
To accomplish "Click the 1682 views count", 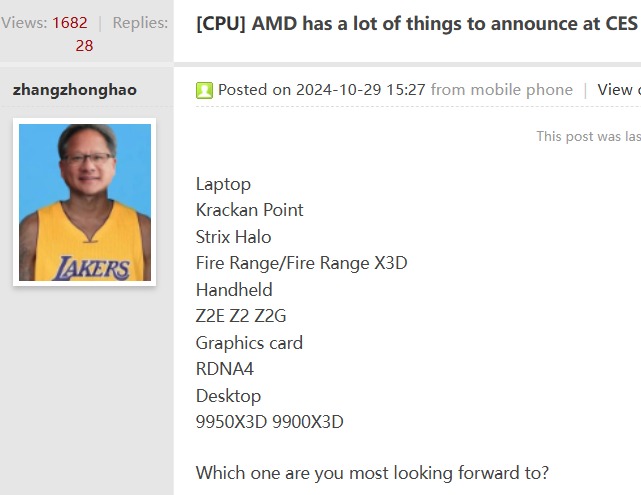I will (70, 23).
